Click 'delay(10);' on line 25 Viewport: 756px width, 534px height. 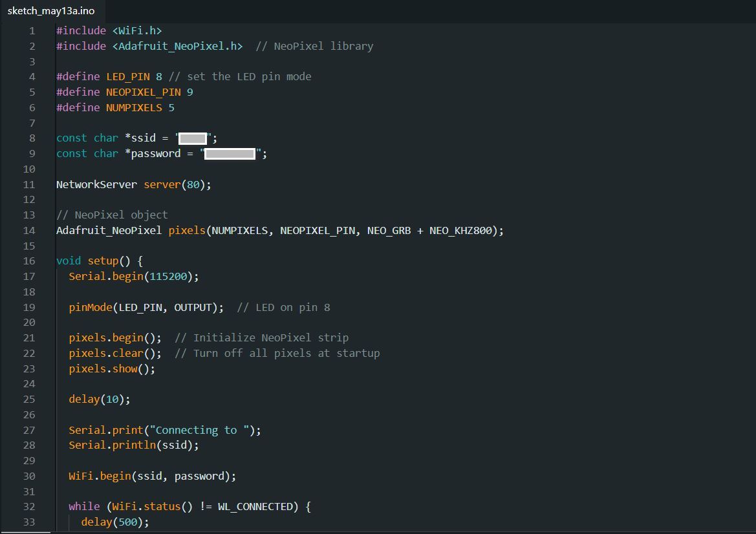click(x=100, y=399)
